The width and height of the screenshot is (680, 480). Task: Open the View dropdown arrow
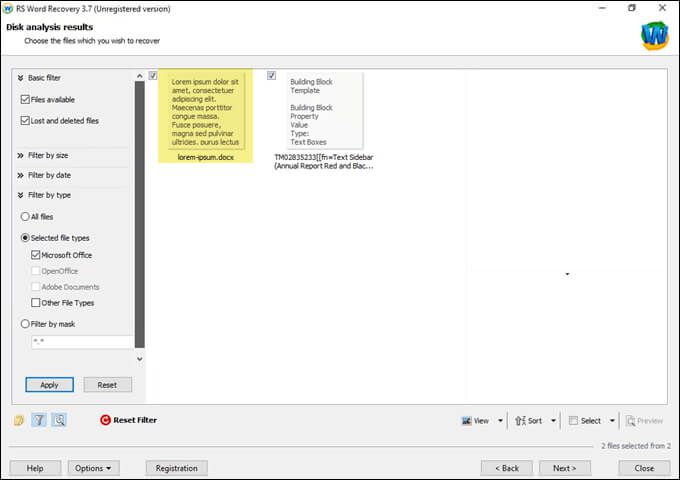click(x=500, y=421)
